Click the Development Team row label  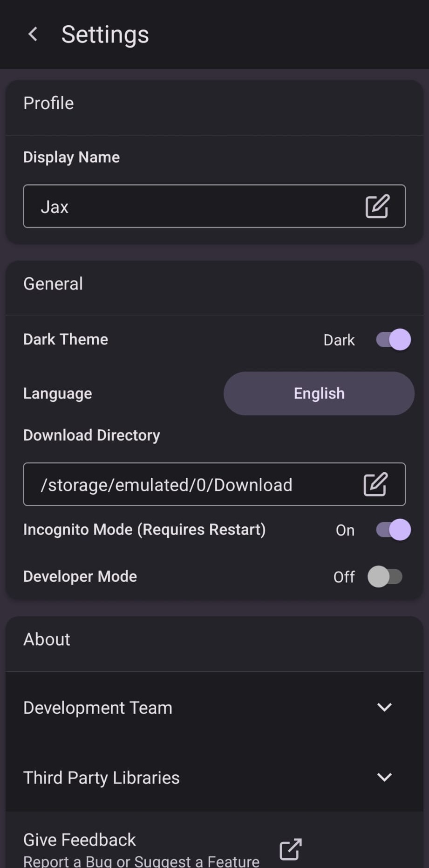[x=98, y=708]
